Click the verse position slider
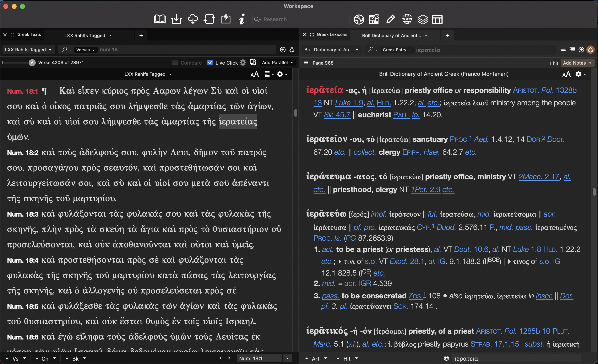This screenshot has width=598, height=364. pos(16,63)
